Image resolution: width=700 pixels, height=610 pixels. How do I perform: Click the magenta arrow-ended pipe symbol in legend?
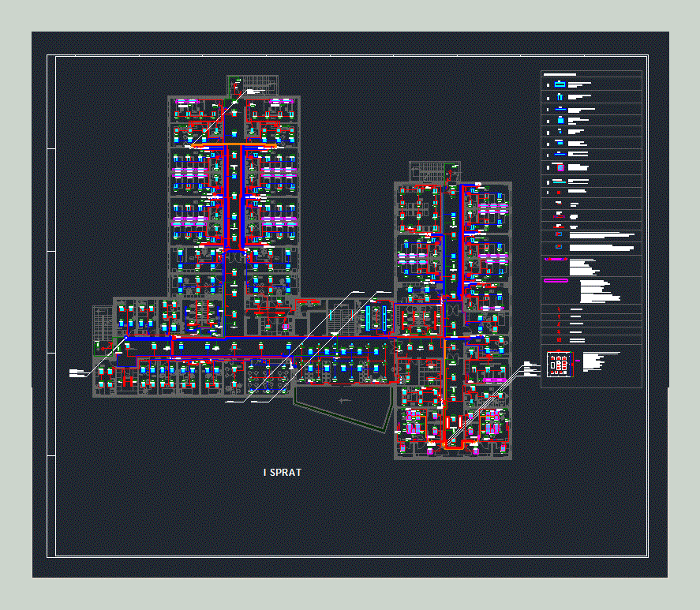click(x=556, y=260)
